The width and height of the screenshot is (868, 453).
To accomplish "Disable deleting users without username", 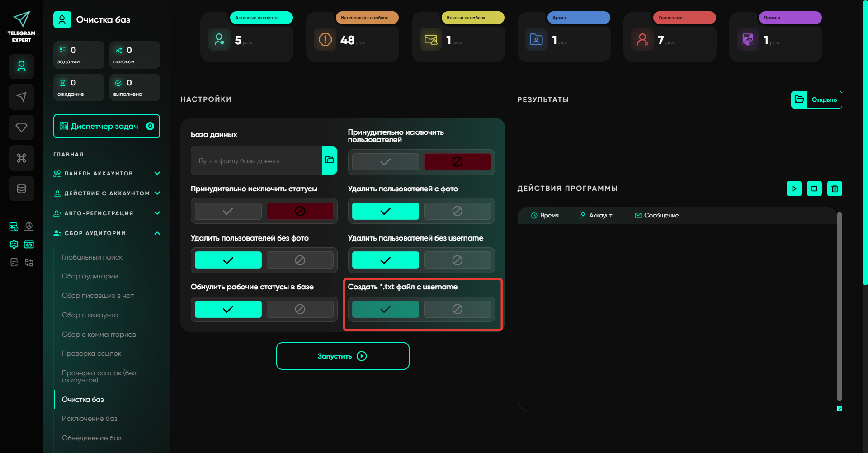I will coord(457,260).
